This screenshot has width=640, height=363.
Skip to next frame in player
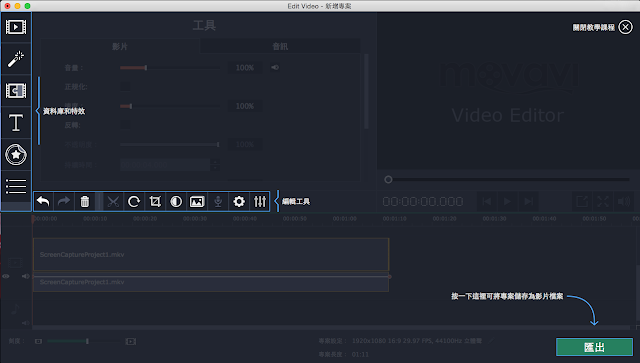point(528,201)
